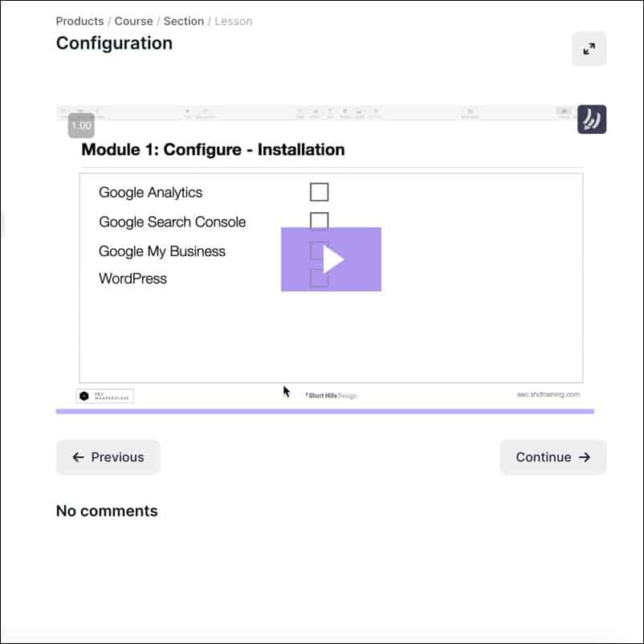Viewport: 644px width, 644px height.
Task: Click the Short Hills Design label
Action: coord(331,396)
